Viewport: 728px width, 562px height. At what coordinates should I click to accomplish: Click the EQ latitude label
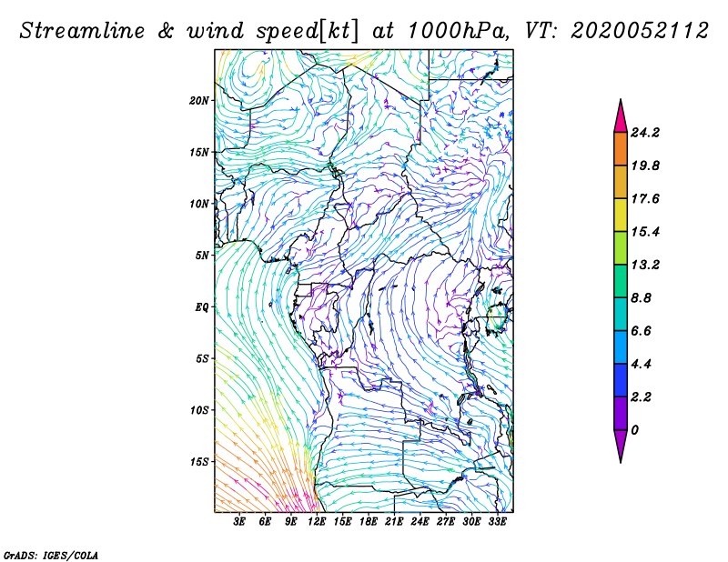201,307
